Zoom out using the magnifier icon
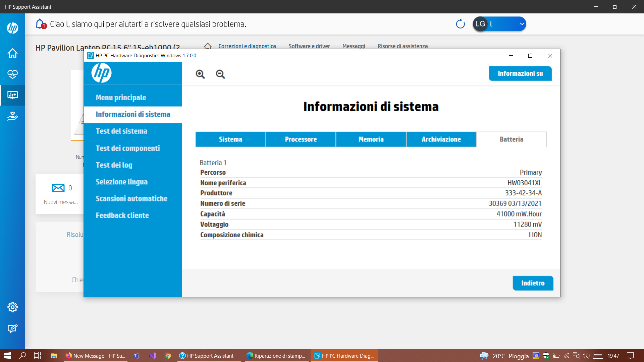The image size is (644, 362). point(220,74)
